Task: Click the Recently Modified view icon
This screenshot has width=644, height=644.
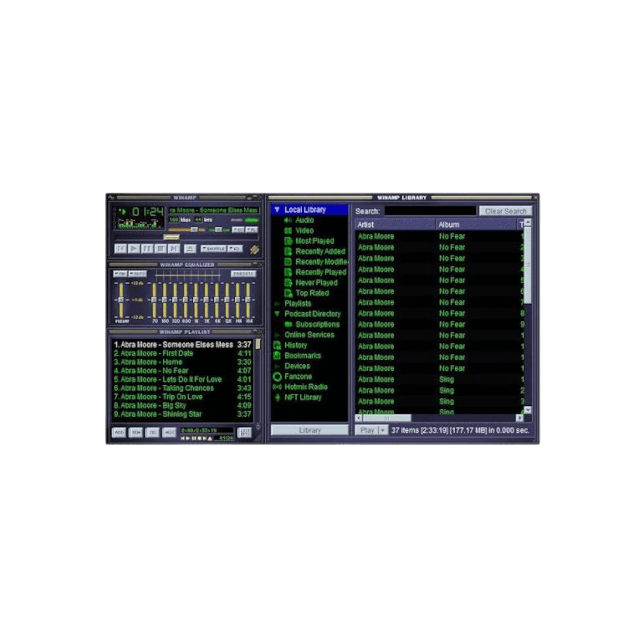Action: pos(288,262)
